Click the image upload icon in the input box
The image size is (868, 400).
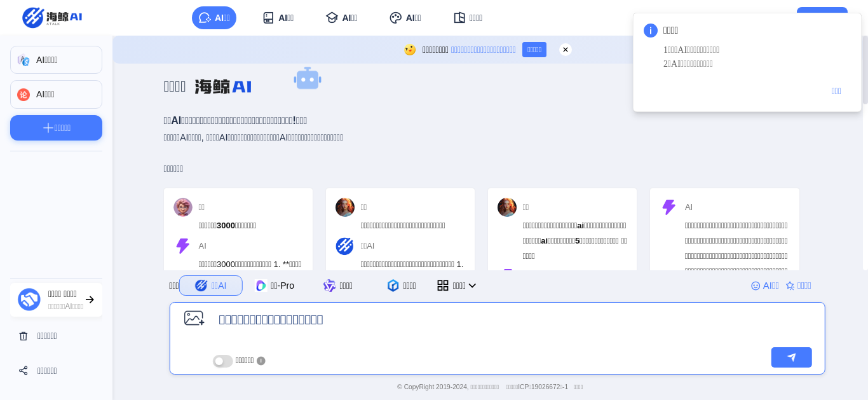(x=194, y=318)
